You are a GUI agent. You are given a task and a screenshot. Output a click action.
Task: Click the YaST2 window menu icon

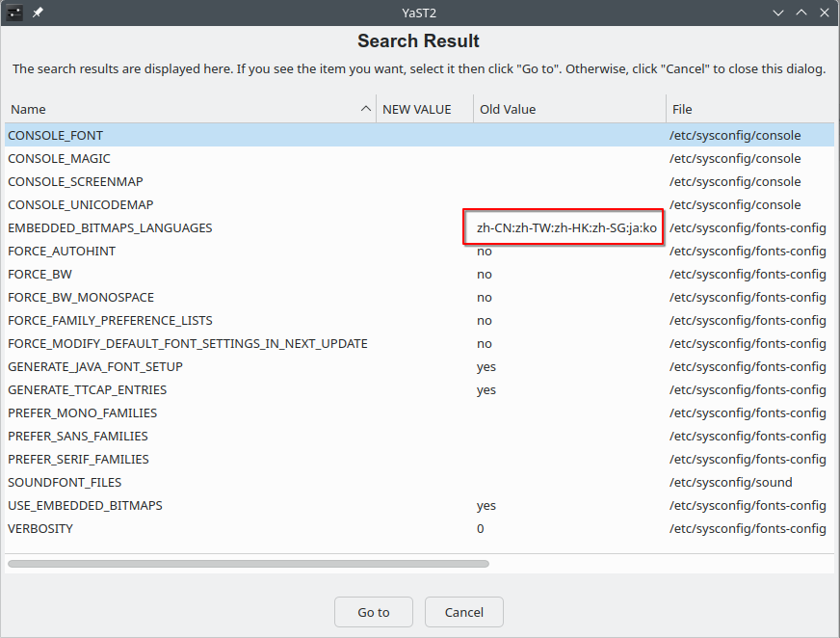click(14, 13)
